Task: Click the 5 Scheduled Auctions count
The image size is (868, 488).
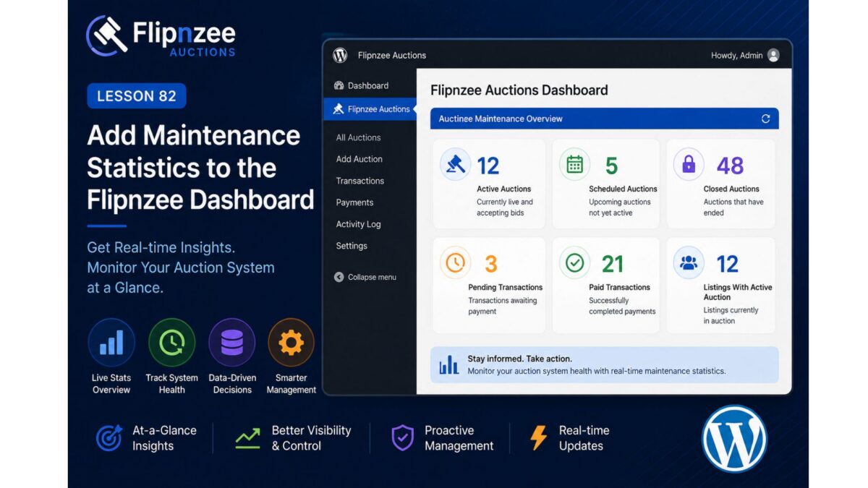Action: coord(611,166)
